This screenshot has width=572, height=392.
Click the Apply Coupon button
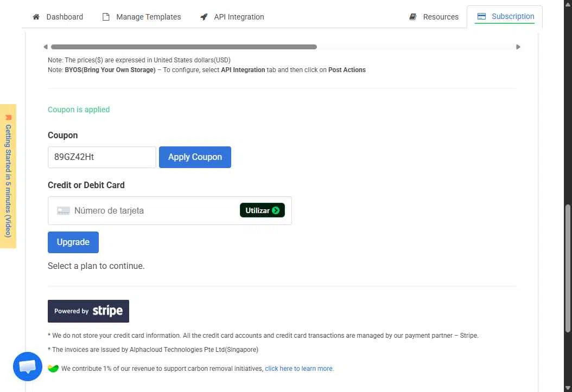point(195,157)
